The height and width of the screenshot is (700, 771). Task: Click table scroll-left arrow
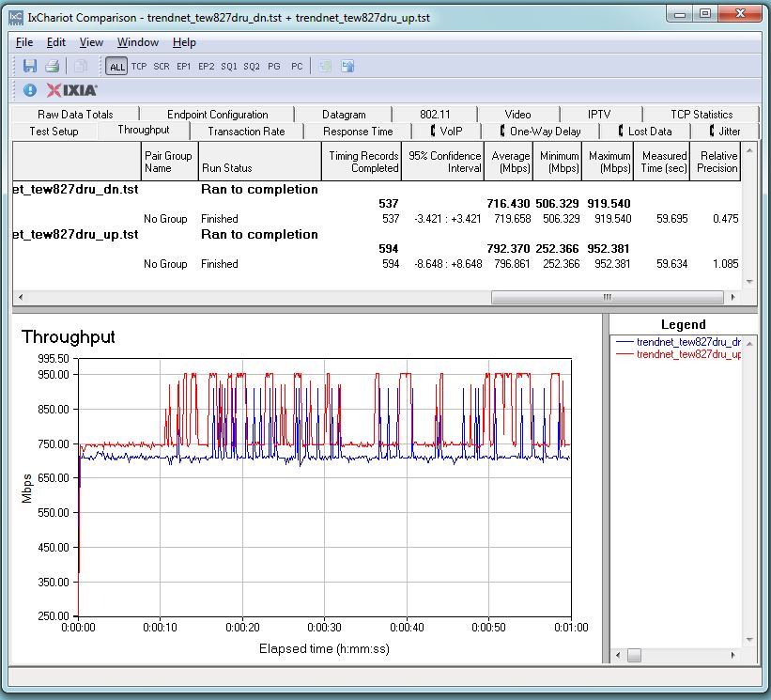coord(21,297)
